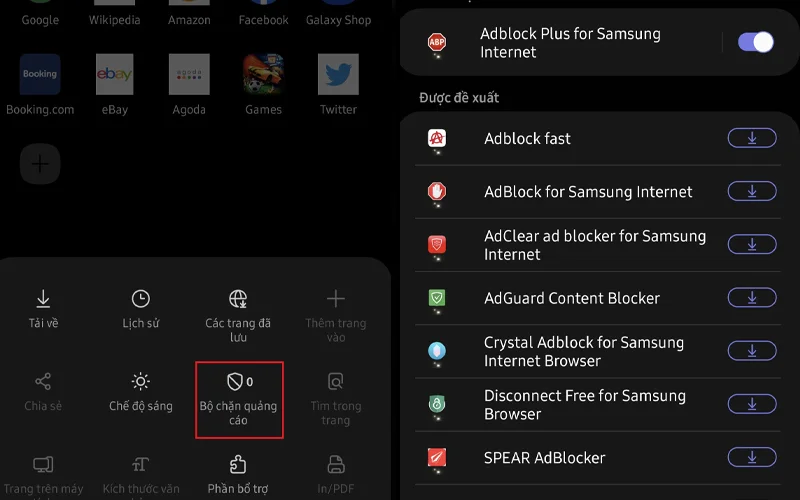
Task: Tap the Chia sẻ share icon
Action: (x=43, y=382)
